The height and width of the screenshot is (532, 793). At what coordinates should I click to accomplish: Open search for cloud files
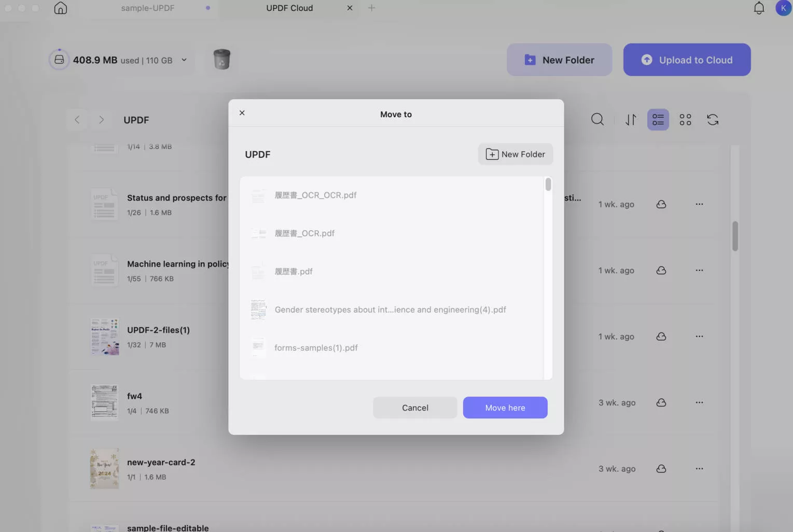597,119
